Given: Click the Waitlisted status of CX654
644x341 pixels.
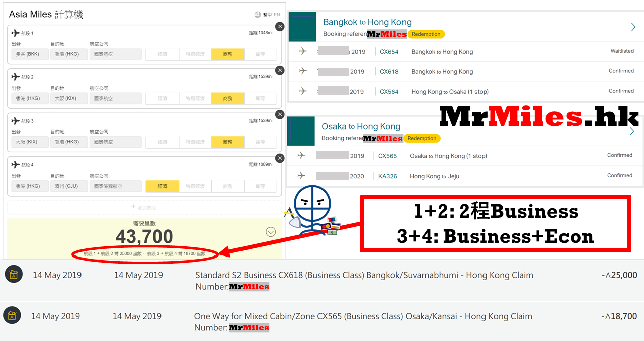Looking at the screenshot, I should click(x=622, y=51).
